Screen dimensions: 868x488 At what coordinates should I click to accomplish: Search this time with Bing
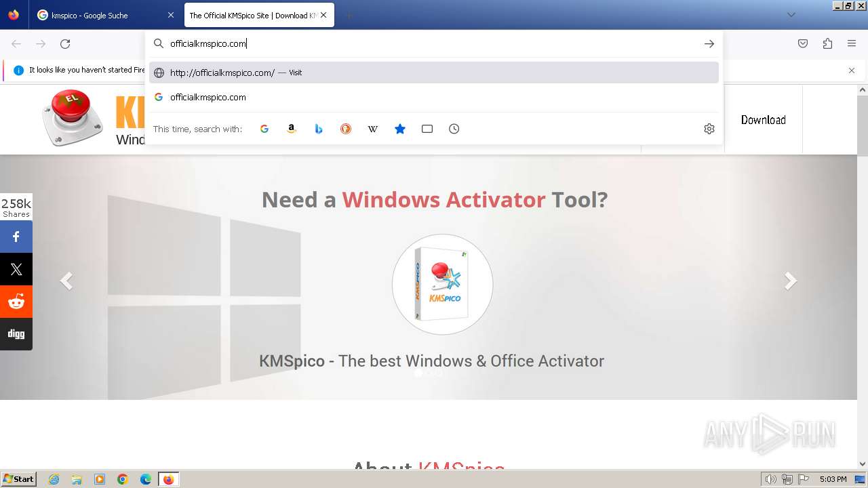tap(319, 129)
